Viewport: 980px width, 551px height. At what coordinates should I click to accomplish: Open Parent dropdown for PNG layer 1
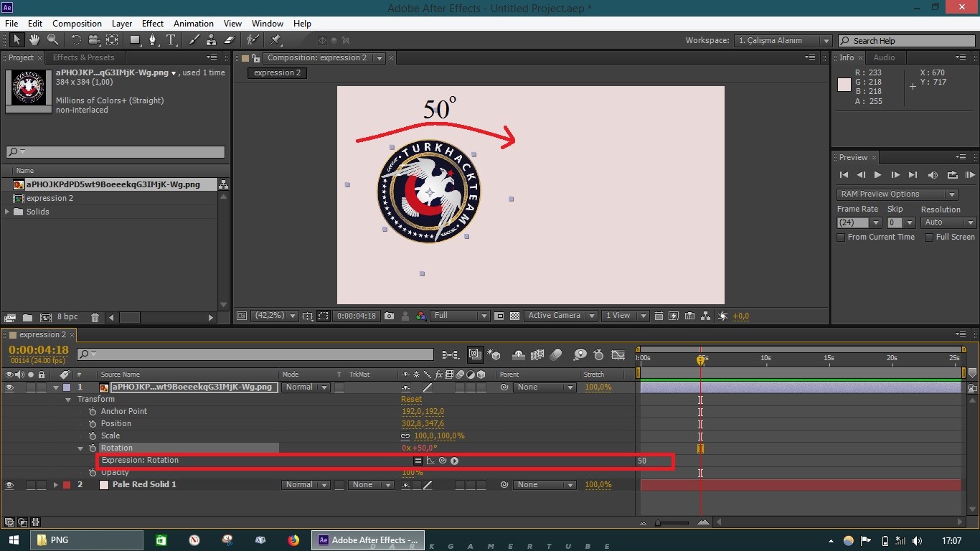(x=545, y=387)
